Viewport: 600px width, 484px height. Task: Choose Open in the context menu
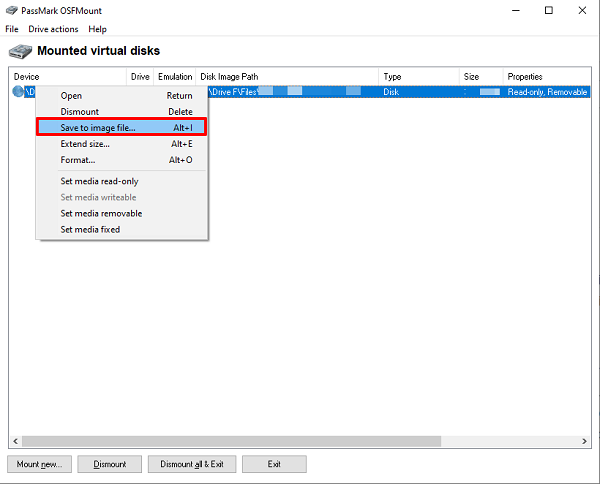coord(122,96)
